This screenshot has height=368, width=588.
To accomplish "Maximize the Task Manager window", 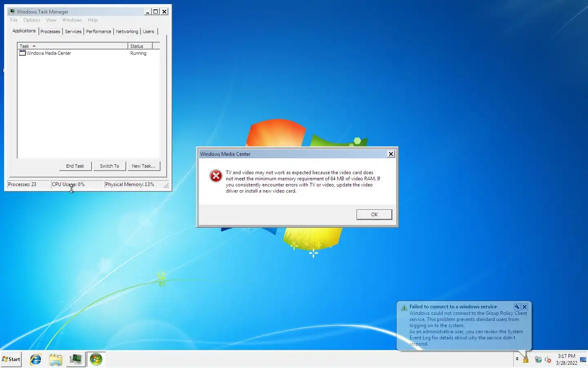I will (156, 11).
